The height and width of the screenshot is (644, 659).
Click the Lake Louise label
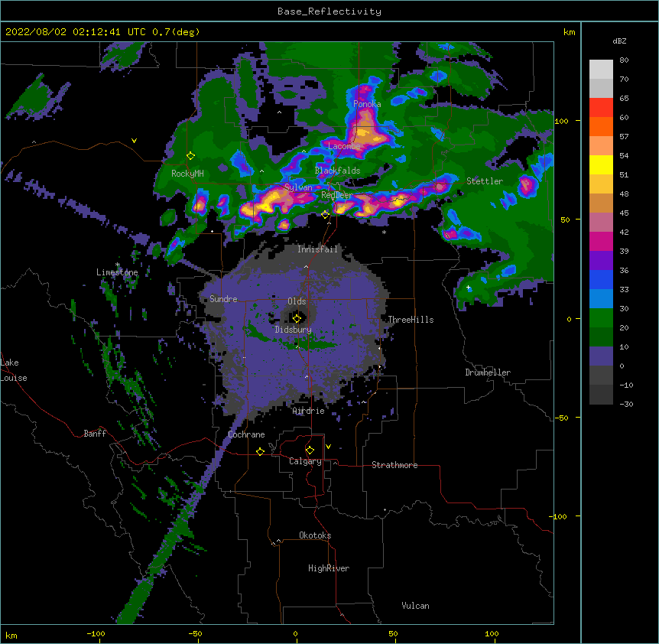point(13,370)
